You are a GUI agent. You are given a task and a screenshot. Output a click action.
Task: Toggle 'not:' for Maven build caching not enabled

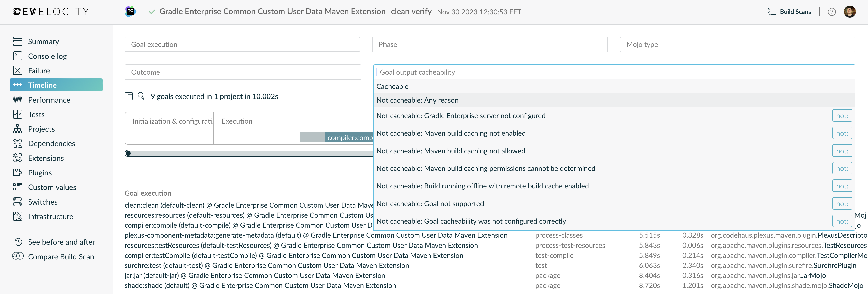coord(842,133)
